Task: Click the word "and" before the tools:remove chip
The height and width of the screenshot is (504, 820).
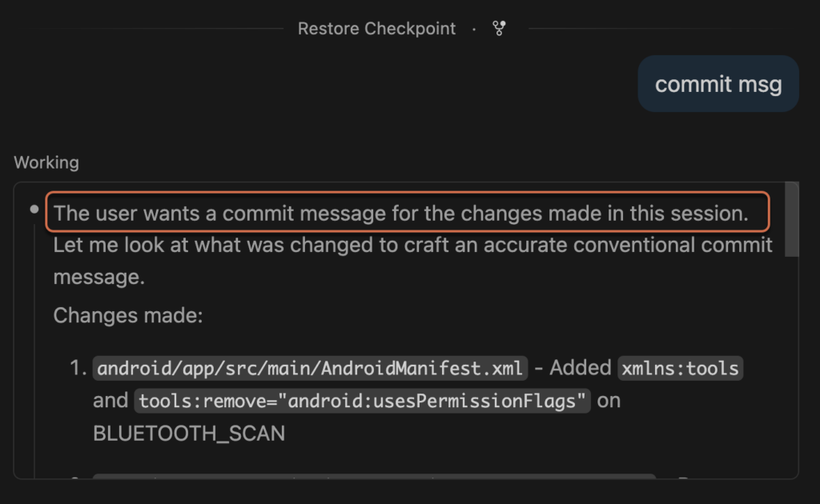Action: click(x=111, y=401)
